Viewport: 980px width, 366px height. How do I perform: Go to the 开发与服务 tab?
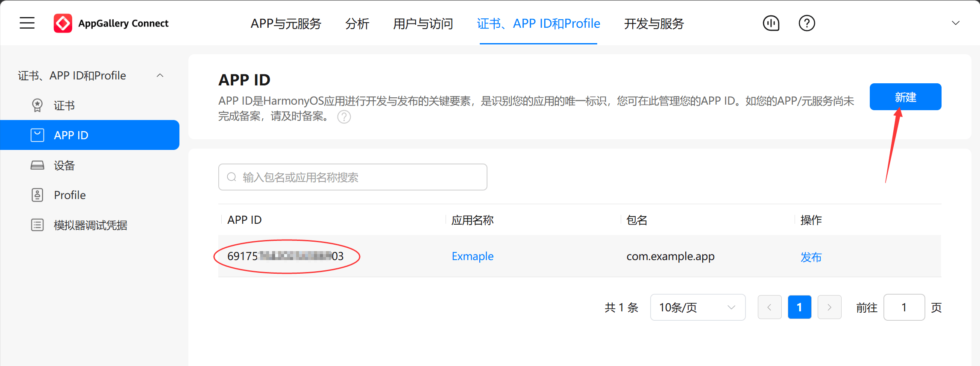[x=654, y=23]
